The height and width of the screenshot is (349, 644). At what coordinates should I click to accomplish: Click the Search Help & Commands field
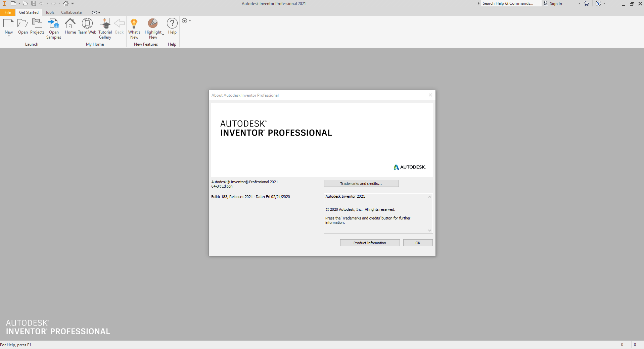click(511, 3)
